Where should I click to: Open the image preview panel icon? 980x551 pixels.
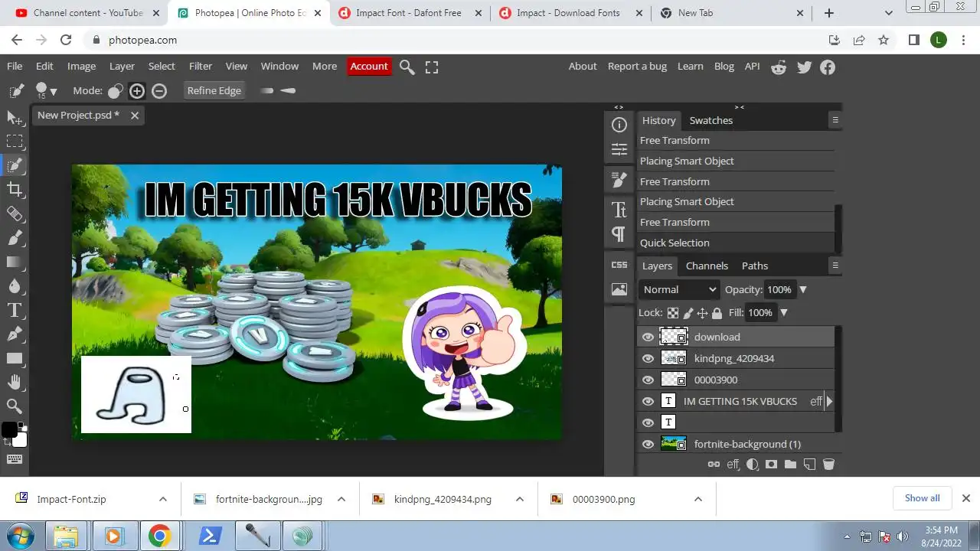[619, 289]
